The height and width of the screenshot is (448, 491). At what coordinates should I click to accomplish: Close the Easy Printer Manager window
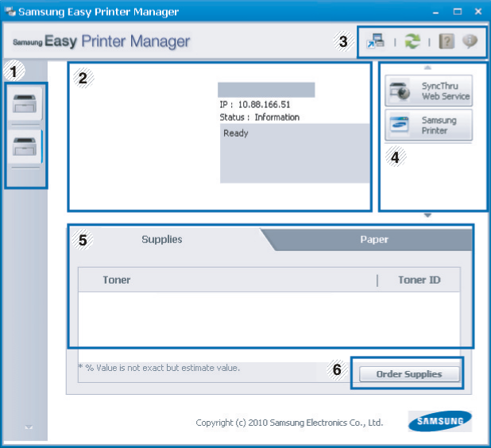[478, 12]
